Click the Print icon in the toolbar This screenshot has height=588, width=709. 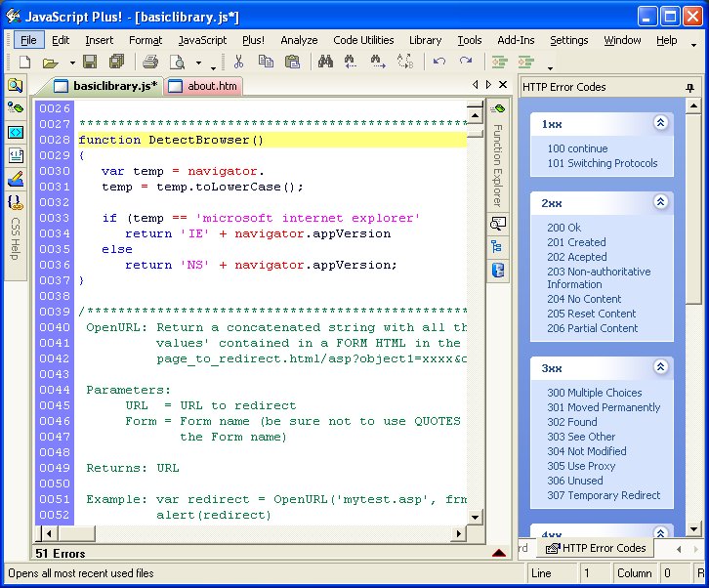[x=150, y=62]
